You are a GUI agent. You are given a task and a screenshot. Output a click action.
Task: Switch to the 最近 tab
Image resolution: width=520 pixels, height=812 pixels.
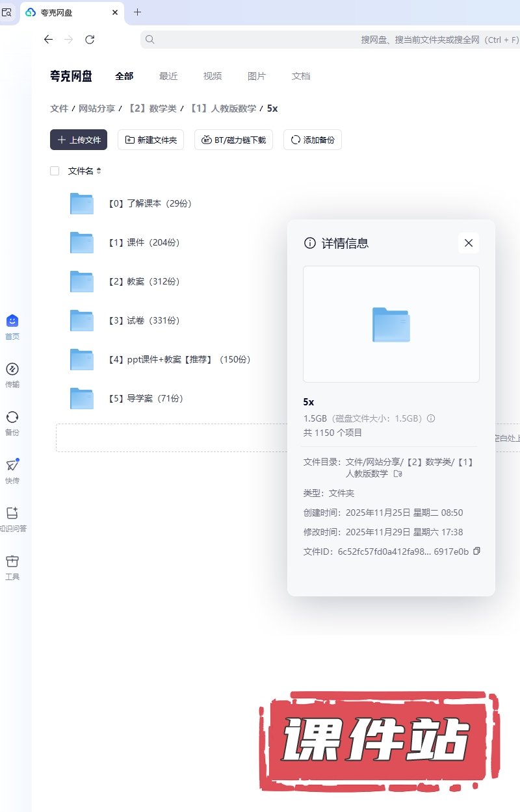point(168,76)
